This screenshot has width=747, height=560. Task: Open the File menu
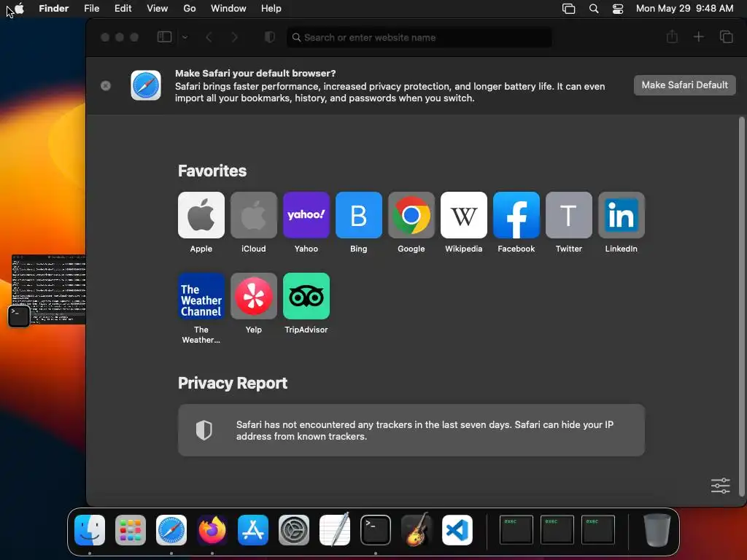pos(91,9)
